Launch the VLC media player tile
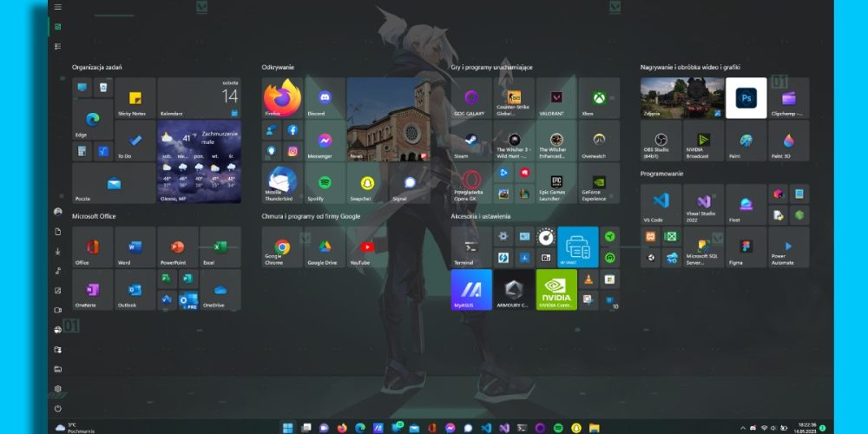Image resolution: width=868 pixels, height=434 pixels. coord(589,279)
